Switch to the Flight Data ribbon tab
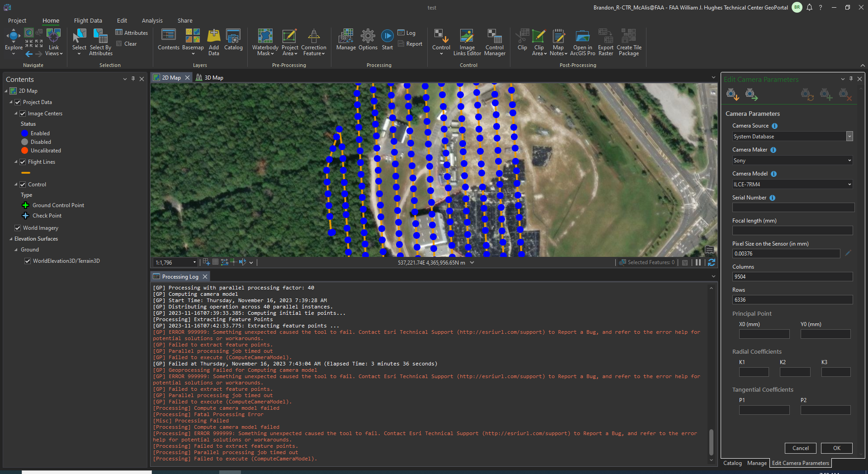868x474 pixels. coord(88,20)
